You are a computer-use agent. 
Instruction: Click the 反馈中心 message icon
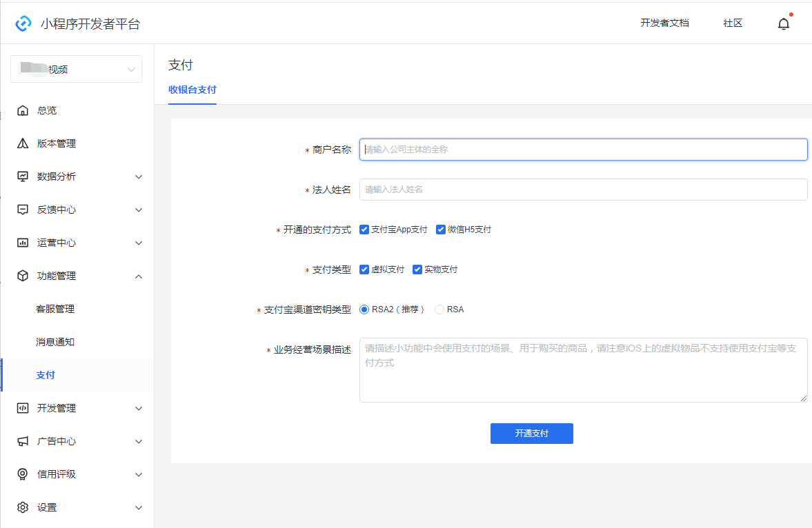point(23,210)
